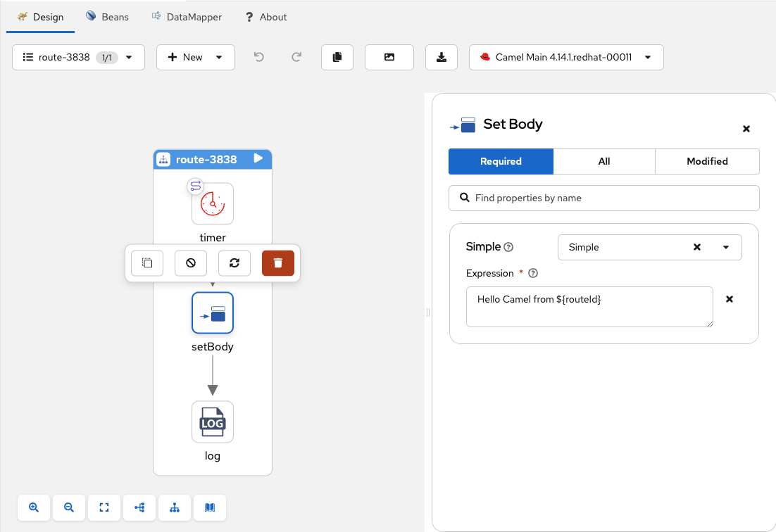
Task: Export the flow as image
Action: [389, 58]
